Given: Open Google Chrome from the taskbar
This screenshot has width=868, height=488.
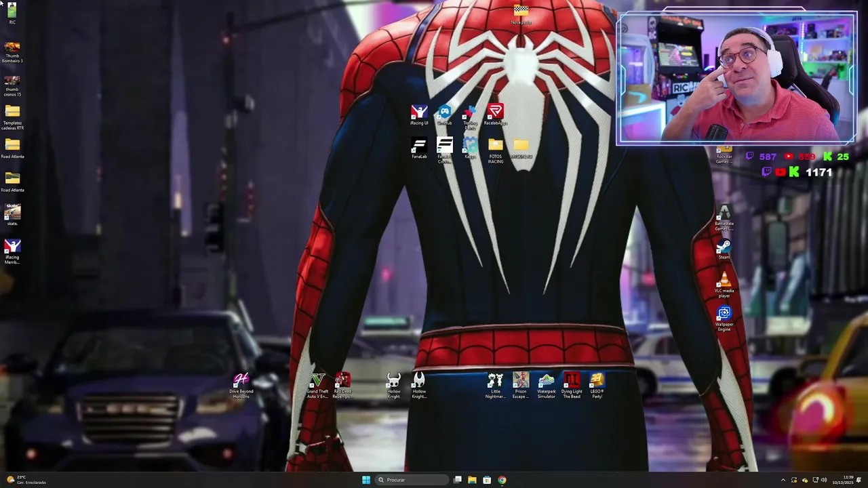Looking at the screenshot, I should (502, 480).
